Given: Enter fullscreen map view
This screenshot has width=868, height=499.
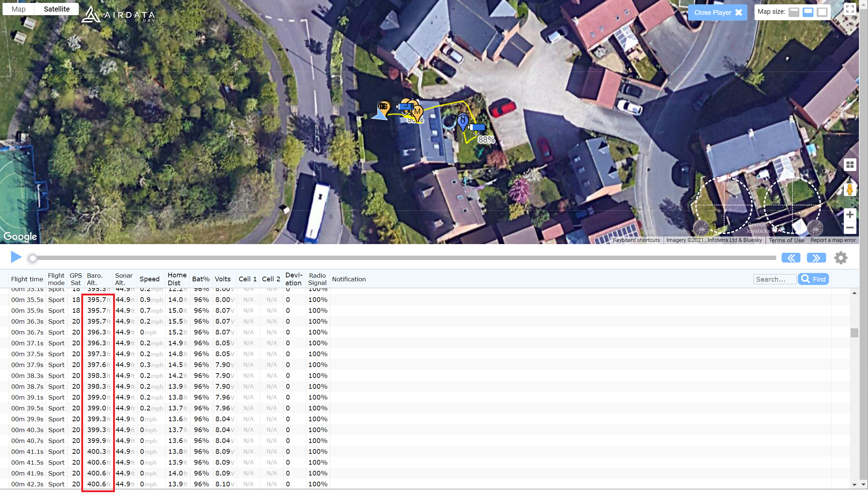Looking at the screenshot, I should click(850, 9).
